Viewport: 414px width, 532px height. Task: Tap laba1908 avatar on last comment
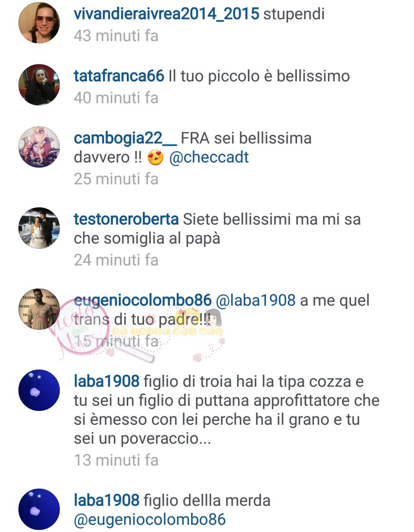coord(39,510)
